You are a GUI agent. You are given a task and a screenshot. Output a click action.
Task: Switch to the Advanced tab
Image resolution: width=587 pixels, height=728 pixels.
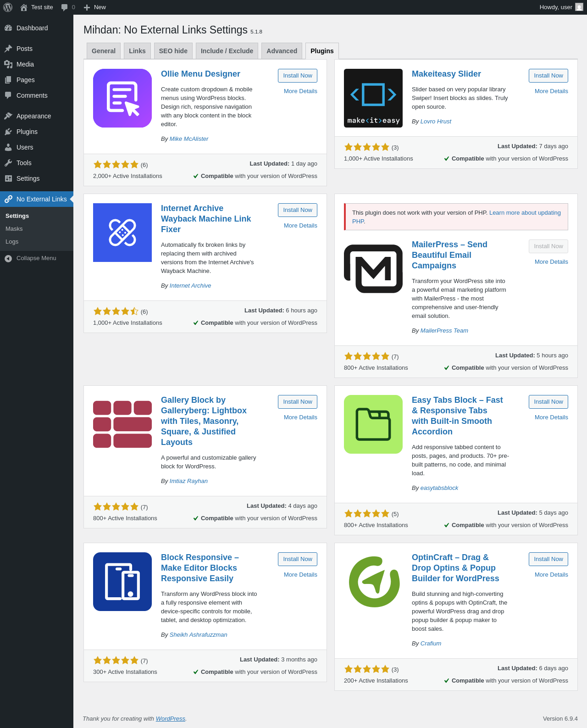pyautogui.click(x=282, y=51)
